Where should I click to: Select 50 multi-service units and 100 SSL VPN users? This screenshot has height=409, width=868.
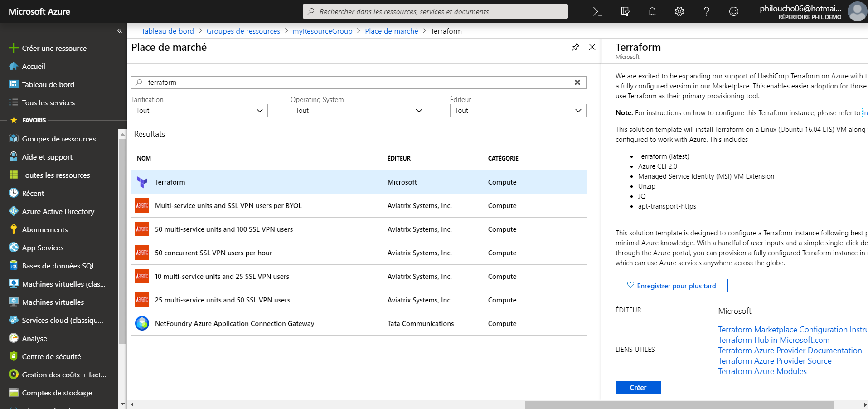(x=359, y=229)
